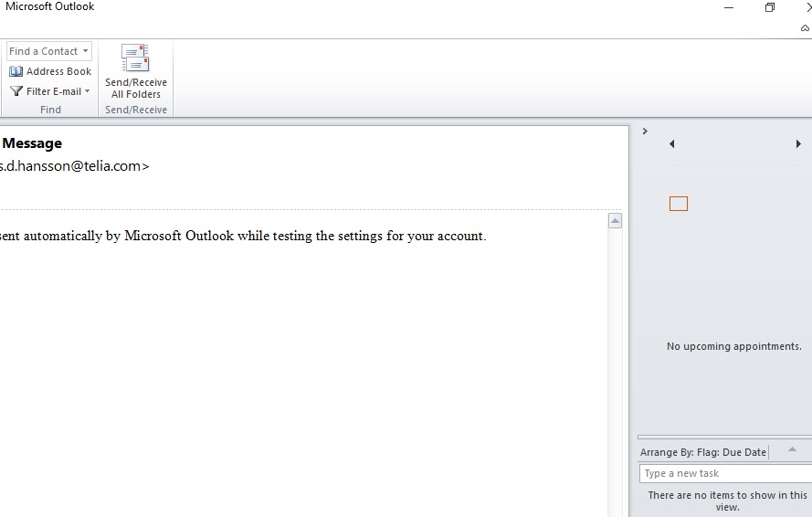Click 'There are no items to show' text
The height and width of the screenshot is (517, 812).
pos(727,501)
